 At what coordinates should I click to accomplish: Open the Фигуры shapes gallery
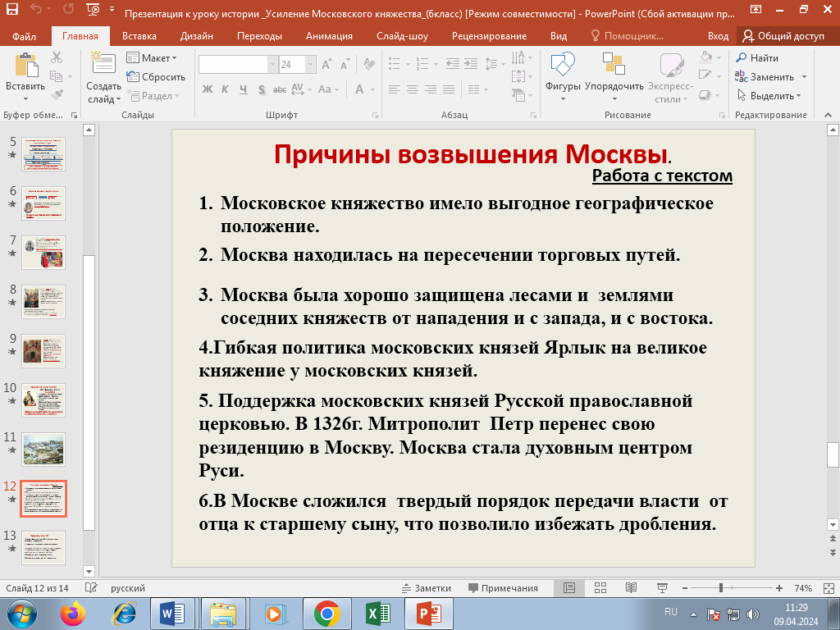563,76
